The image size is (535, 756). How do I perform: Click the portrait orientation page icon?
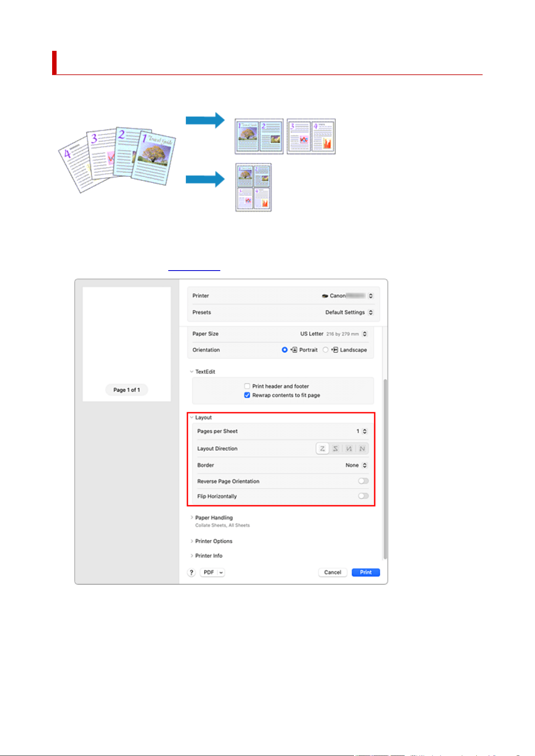[x=294, y=350]
